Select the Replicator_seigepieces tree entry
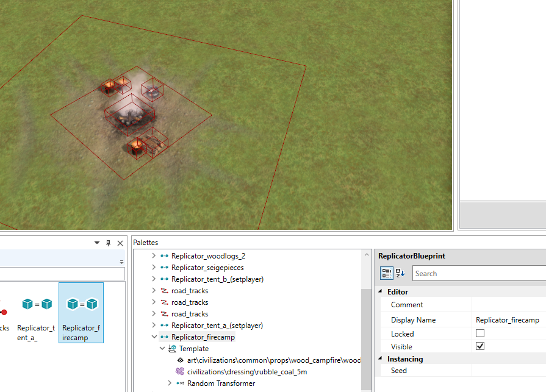 (x=207, y=268)
